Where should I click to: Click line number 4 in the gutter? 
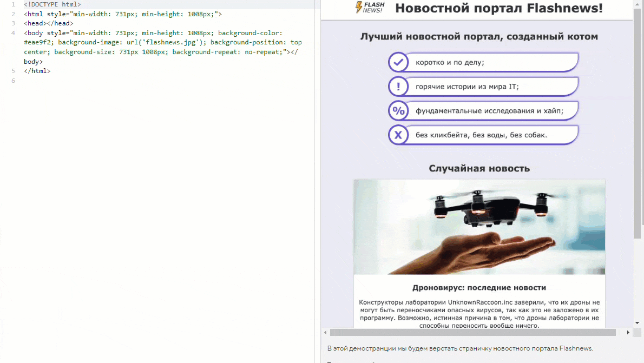click(13, 33)
